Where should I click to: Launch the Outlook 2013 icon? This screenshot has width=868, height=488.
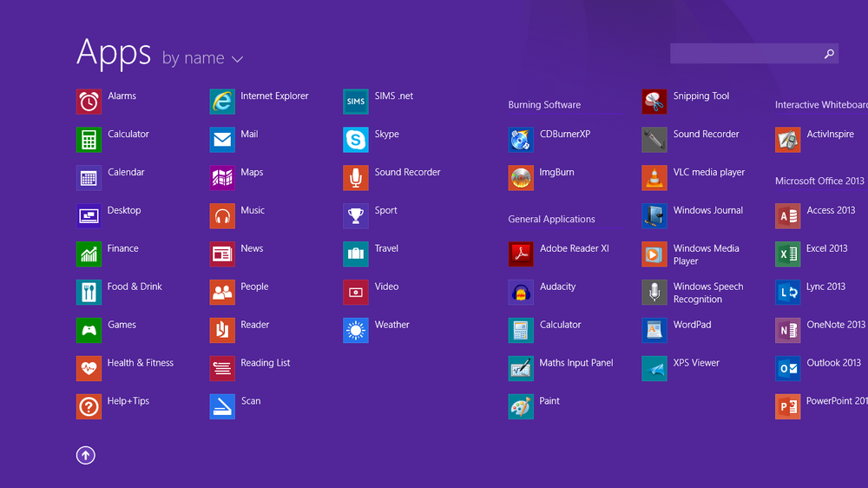click(x=788, y=369)
